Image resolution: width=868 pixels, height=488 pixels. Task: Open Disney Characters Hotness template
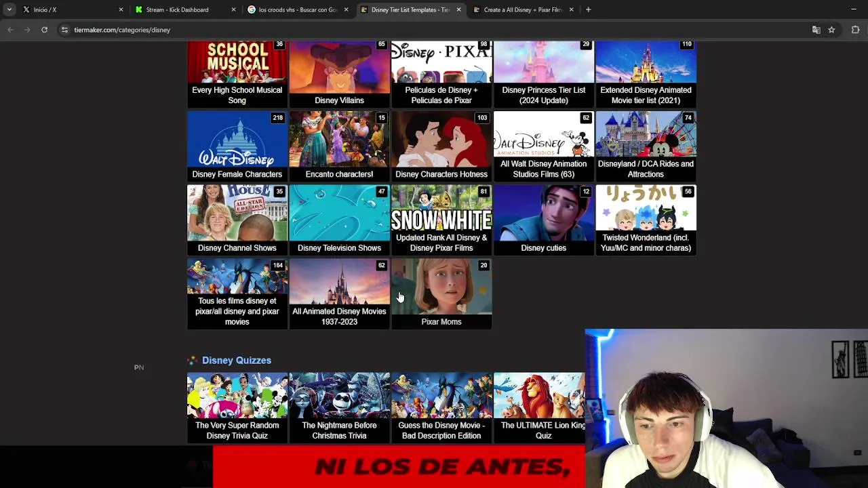pyautogui.click(x=441, y=146)
